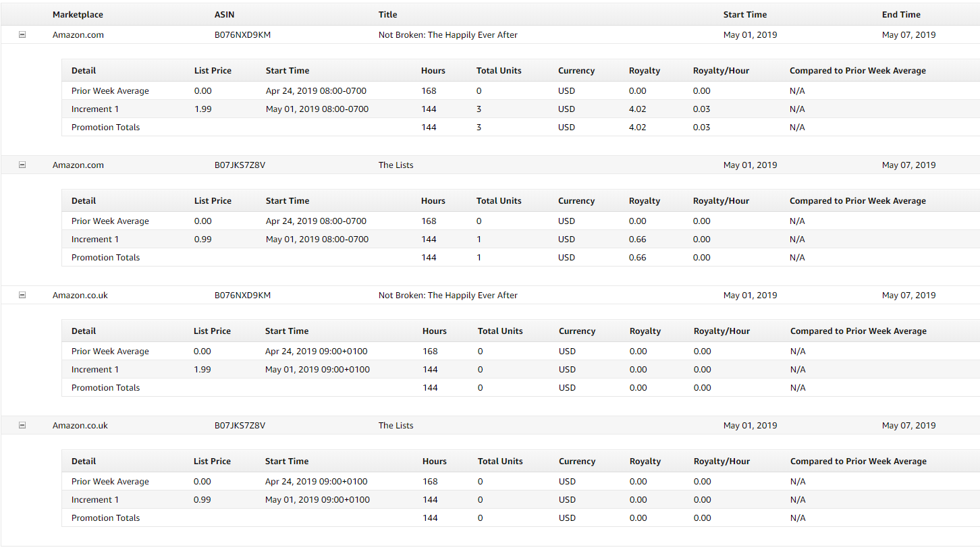Click the Amazon.com title Not Broken: The Happily Ever After
This screenshot has width=980, height=560.
pos(447,34)
